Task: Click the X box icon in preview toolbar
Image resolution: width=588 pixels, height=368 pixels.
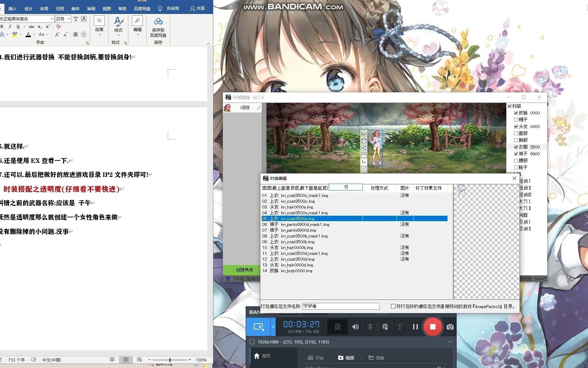Action: pos(364,169)
